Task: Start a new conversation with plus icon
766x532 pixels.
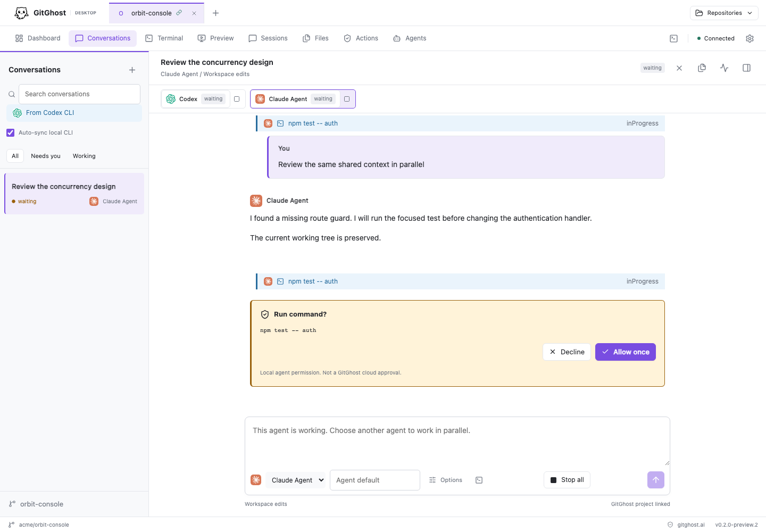Action: tap(132, 70)
